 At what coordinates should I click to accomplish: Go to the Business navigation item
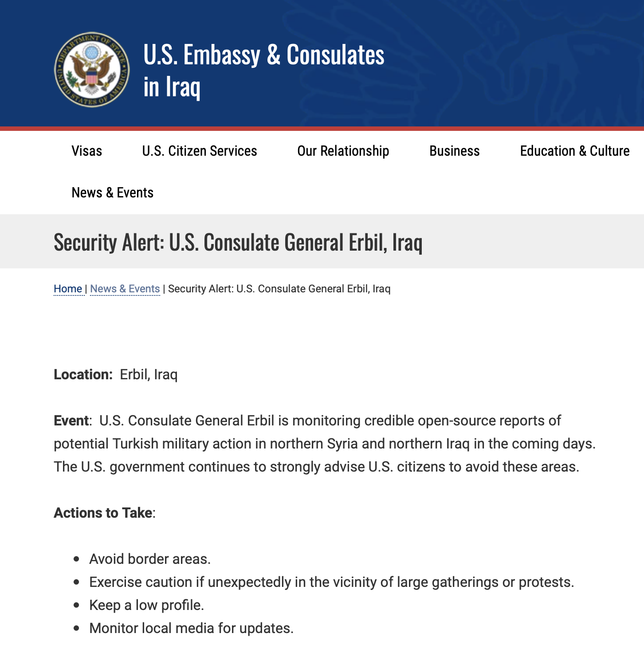click(x=454, y=151)
